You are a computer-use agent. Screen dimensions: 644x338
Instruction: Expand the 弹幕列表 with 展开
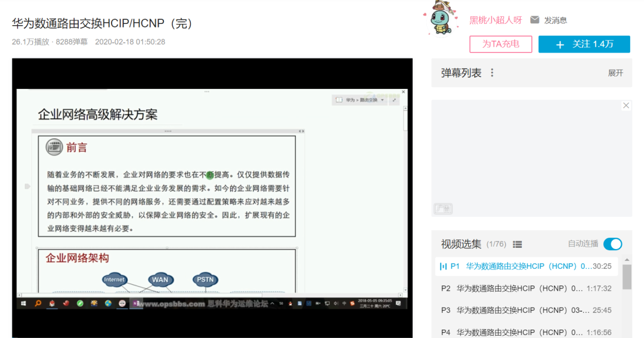point(615,73)
